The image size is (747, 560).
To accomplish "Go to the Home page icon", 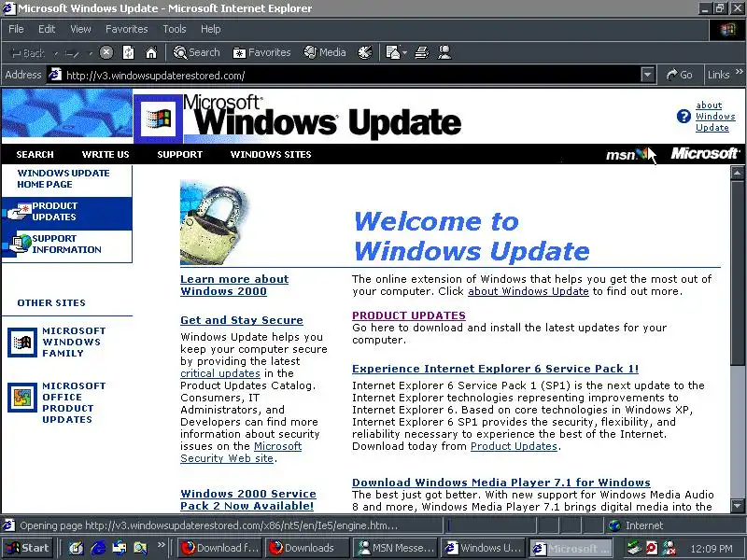I will pos(151,52).
